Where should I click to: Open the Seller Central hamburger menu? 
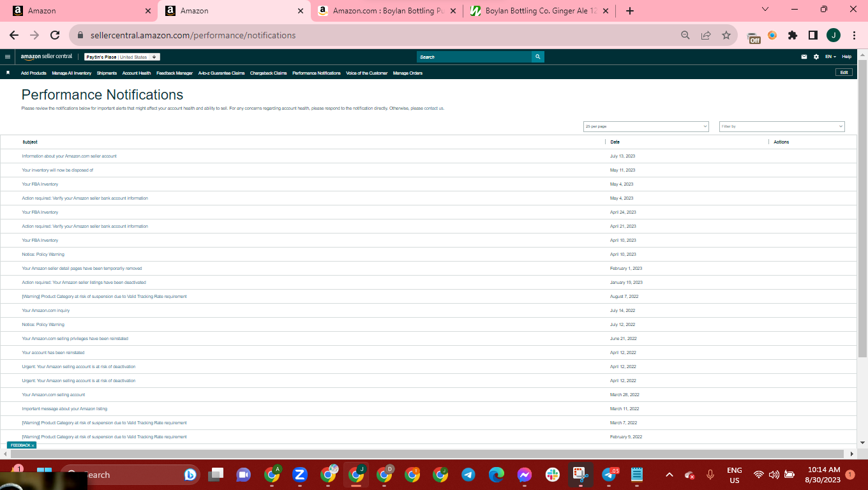(x=8, y=57)
